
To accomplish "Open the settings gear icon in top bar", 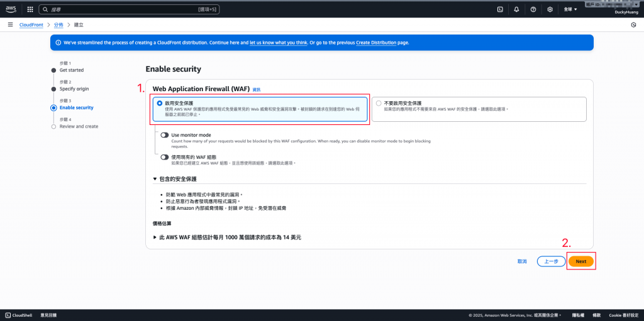I will 550,9.
